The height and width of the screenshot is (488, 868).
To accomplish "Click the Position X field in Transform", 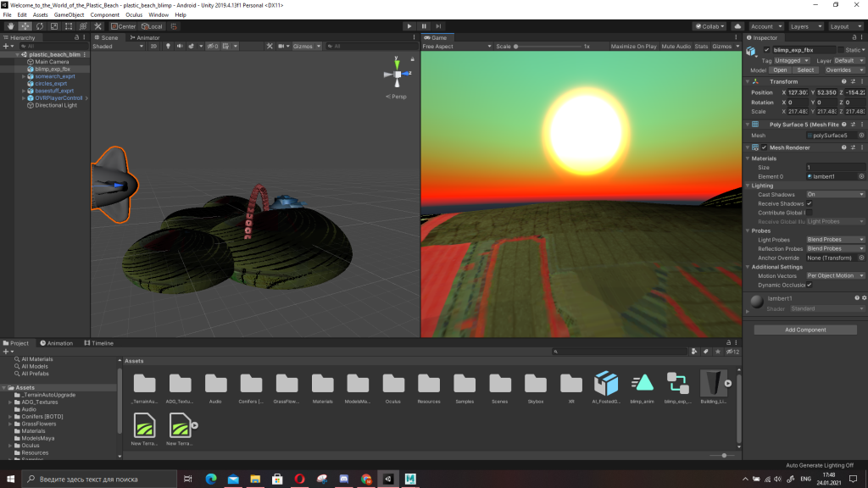I will coord(798,92).
